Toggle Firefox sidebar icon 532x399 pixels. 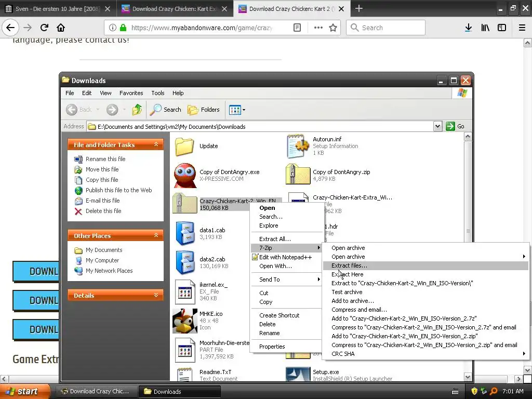pyautogui.click(x=502, y=28)
